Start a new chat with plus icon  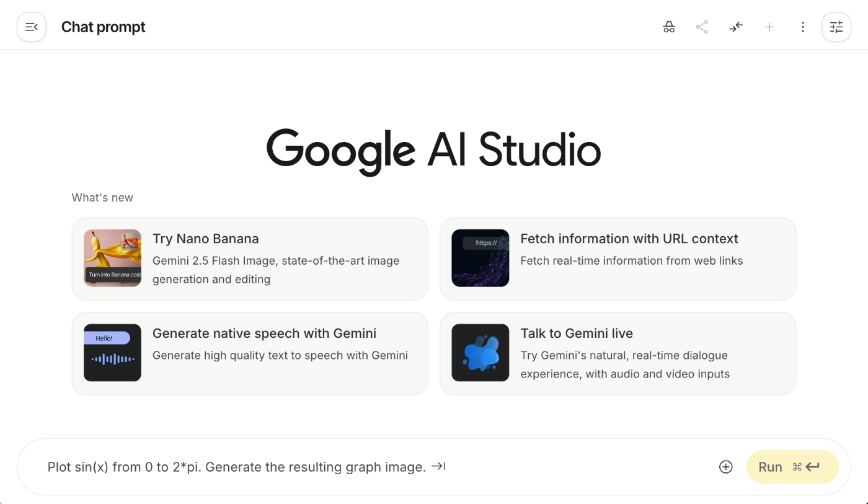coord(769,27)
